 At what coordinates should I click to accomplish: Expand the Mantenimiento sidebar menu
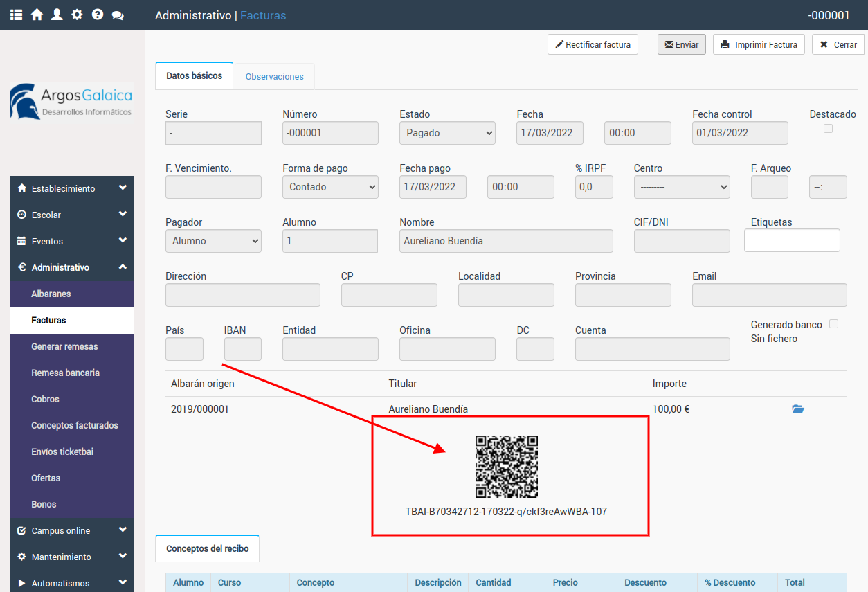pyautogui.click(x=72, y=557)
